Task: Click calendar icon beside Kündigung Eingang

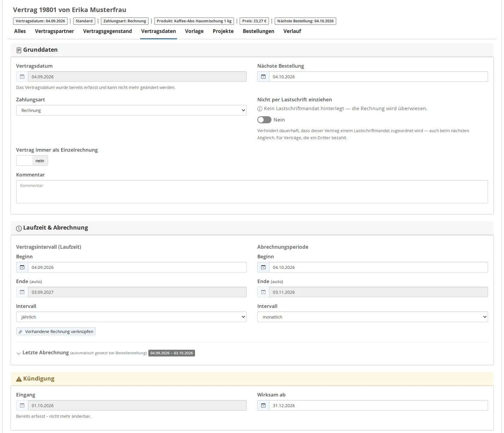Action: click(22, 405)
